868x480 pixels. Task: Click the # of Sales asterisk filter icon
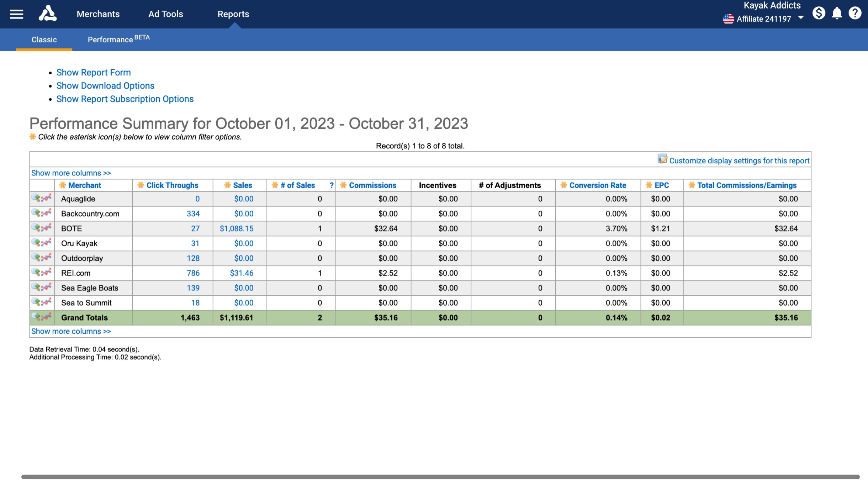(275, 185)
